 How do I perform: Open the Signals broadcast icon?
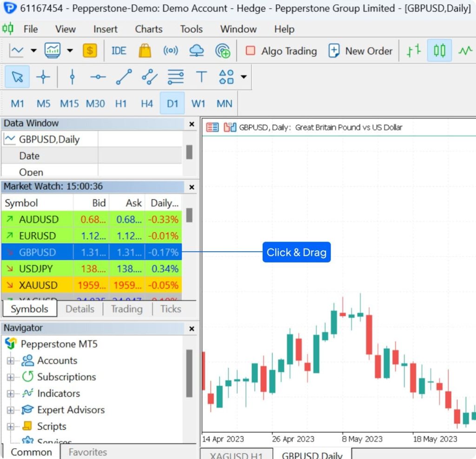(x=171, y=51)
